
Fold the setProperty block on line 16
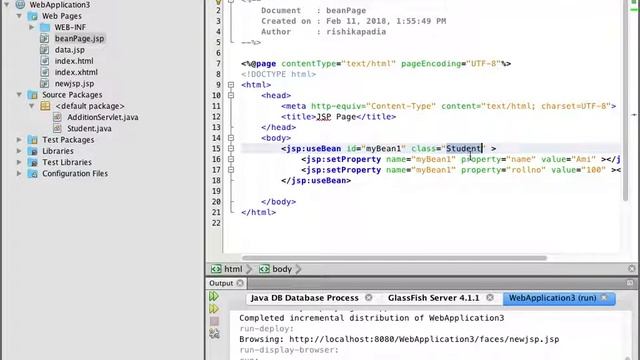[x=231, y=159]
